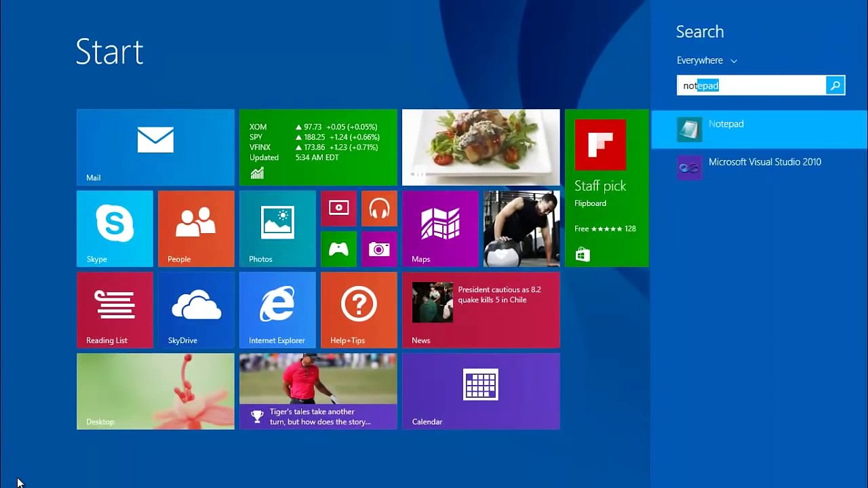Click the VFINX stock quote row
Viewport: 868px width, 488px height.
[x=313, y=147]
